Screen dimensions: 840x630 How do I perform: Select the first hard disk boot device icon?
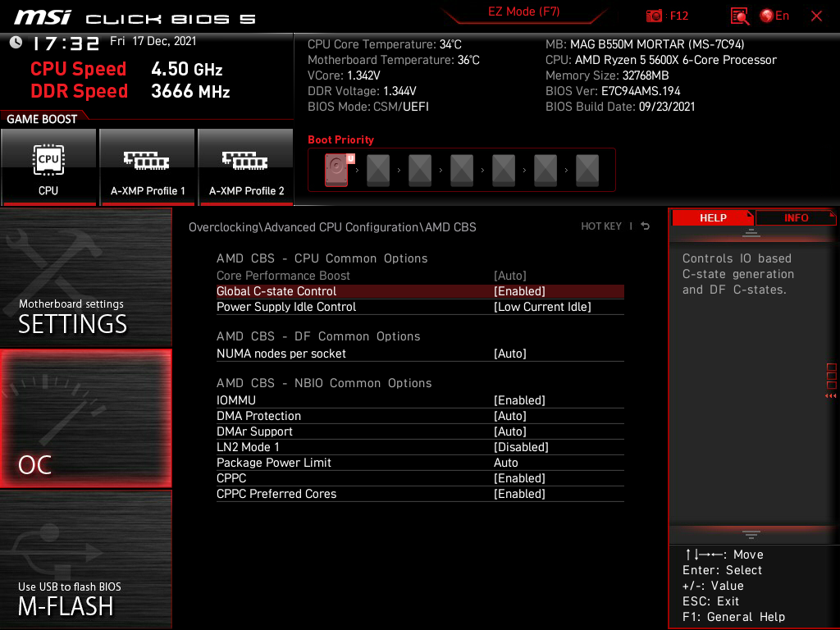pos(337,170)
